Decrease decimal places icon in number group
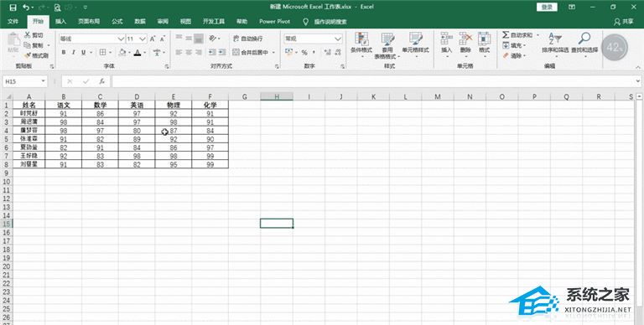This screenshot has height=325, width=644. point(338,52)
